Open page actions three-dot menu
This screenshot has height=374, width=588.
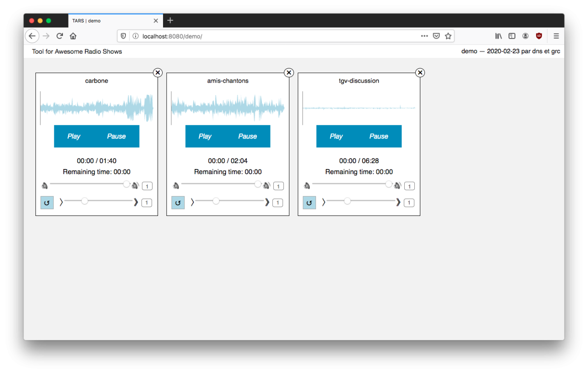(x=424, y=36)
